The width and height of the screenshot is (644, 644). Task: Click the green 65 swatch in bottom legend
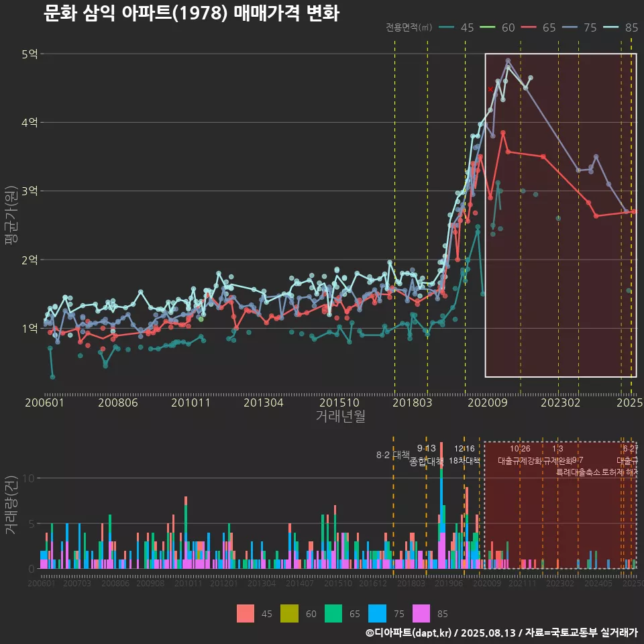333,614
